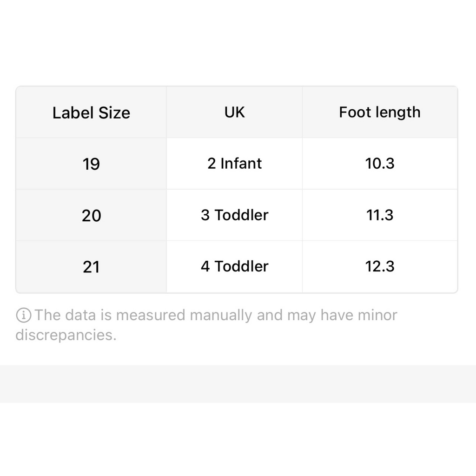Click the 10.3 foot length value

(380, 164)
